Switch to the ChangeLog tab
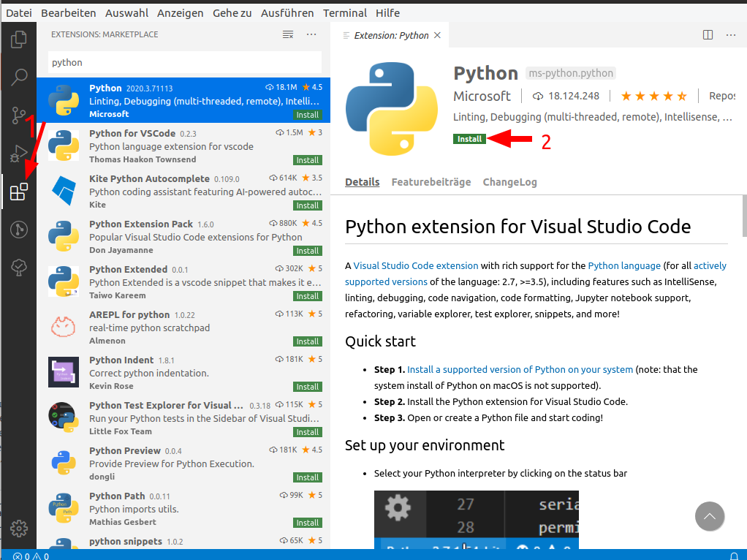Screen dimensions: 747x560 point(509,182)
